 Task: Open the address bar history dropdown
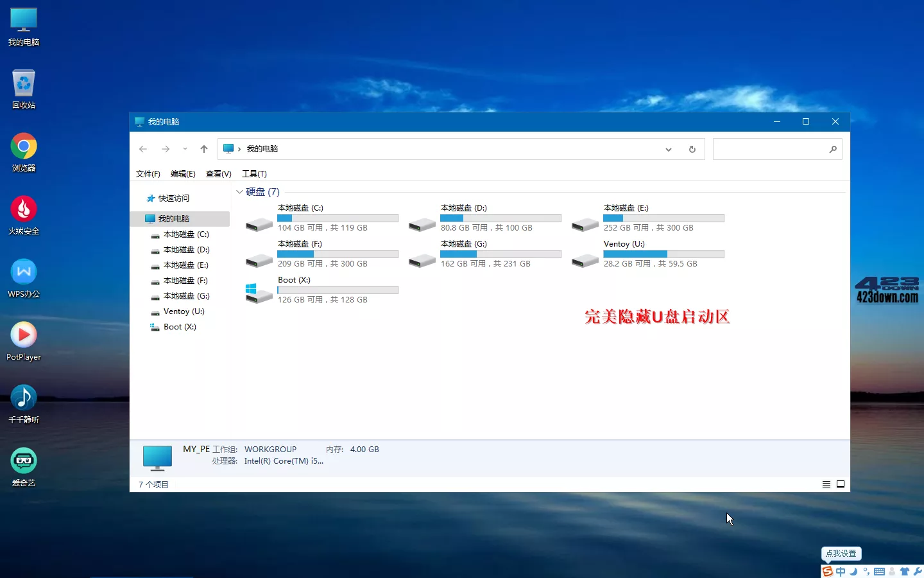(668, 149)
